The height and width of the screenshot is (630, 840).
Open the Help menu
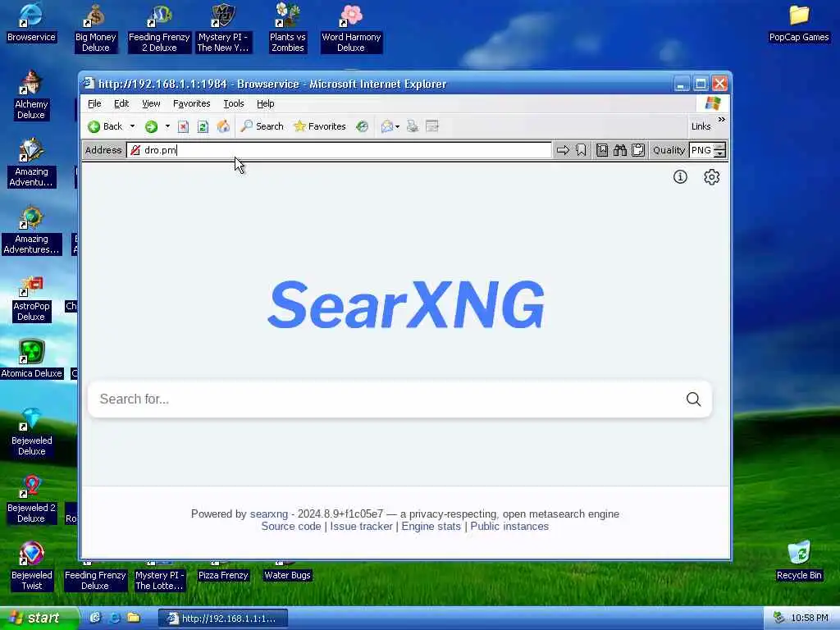tap(265, 103)
